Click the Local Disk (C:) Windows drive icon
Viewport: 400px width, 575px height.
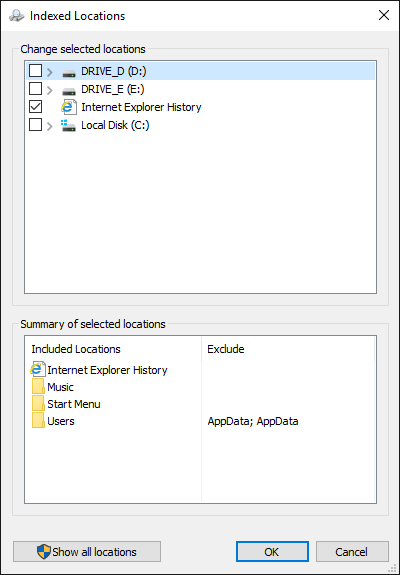point(69,125)
